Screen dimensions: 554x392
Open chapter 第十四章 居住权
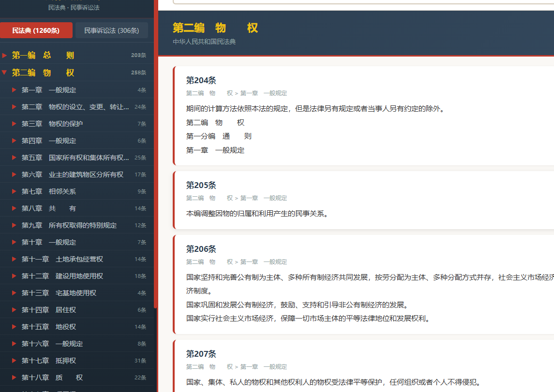point(49,310)
